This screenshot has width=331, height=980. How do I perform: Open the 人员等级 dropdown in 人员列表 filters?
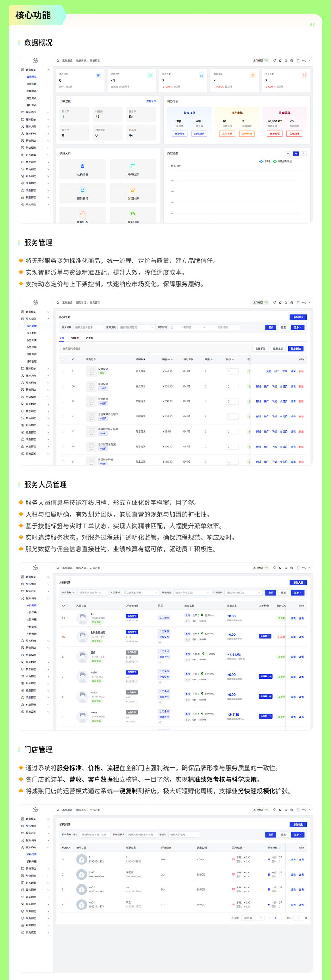(141, 592)
